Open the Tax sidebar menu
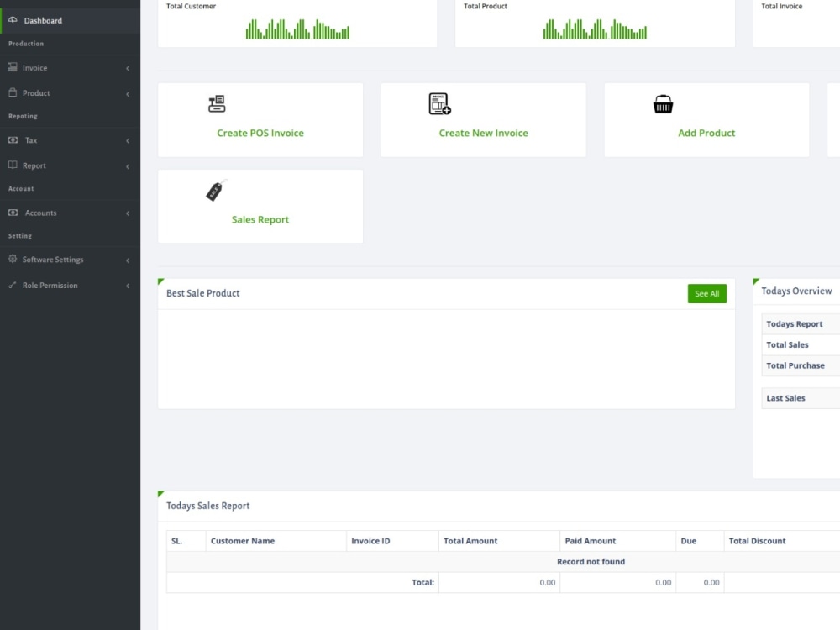 [71, 139]
